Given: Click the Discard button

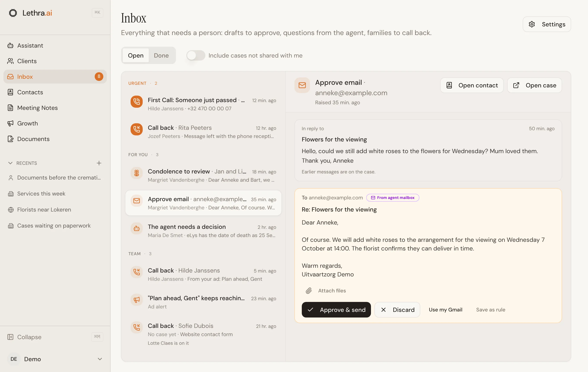Looking at the screenshot, I should click(397, 310).
